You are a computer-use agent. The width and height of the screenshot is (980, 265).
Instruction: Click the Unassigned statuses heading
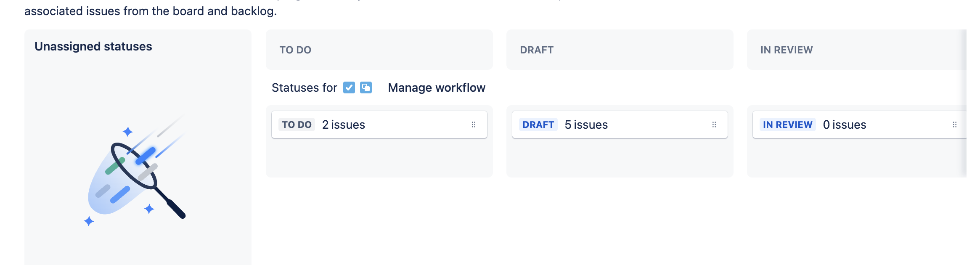[93, 46]
